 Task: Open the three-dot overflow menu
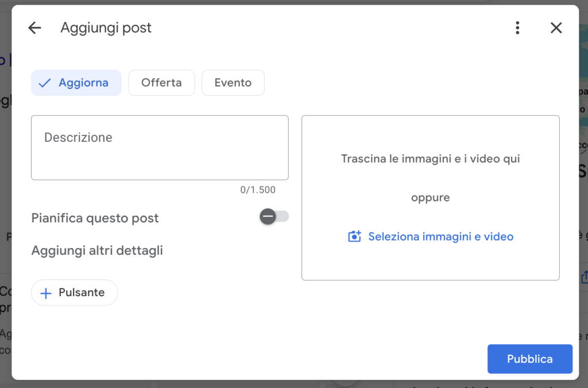coord(517,28)
